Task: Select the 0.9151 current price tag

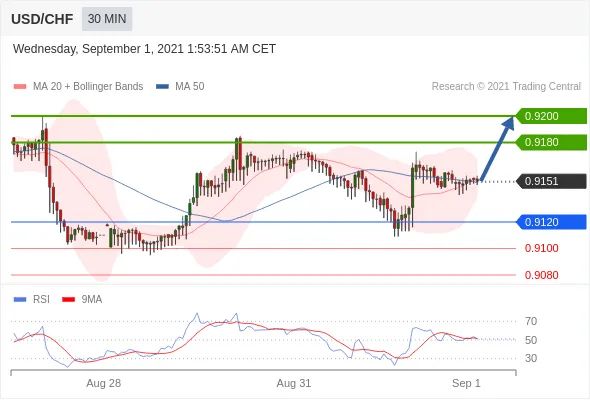Action: (x=550, y=181)
